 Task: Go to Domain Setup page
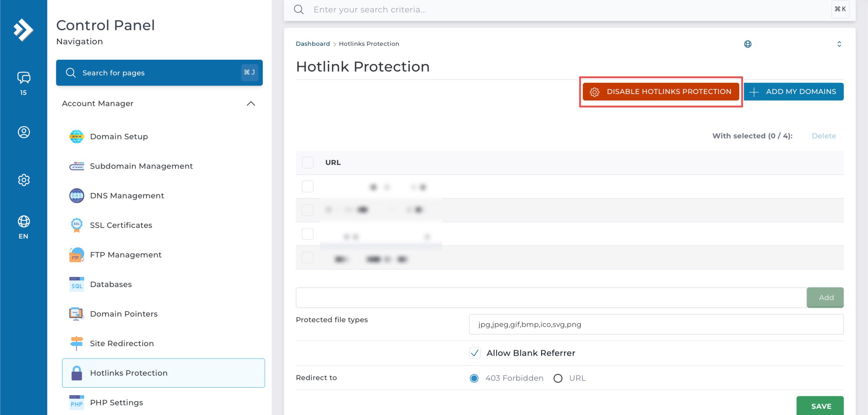coord(119,136)
